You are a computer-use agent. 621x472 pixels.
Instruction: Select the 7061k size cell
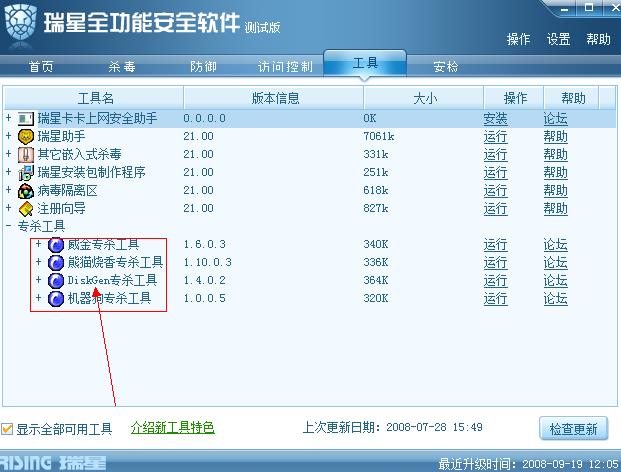tap(379, 136)
